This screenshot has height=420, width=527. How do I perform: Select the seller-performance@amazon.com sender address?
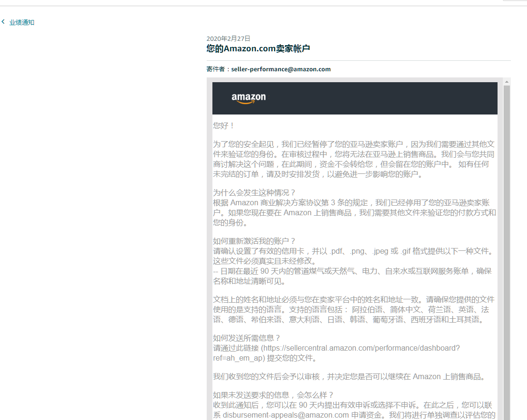coord(280,69)
